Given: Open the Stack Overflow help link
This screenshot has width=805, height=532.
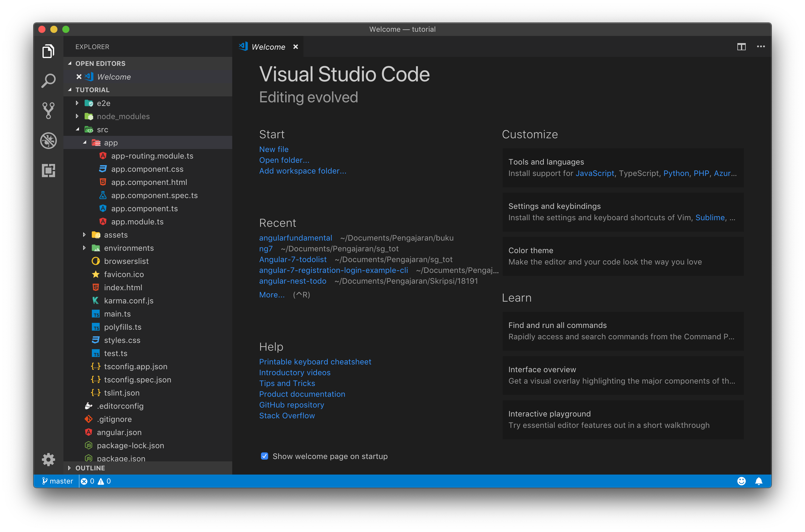Looking at the screenshot, I should [287, 416].
